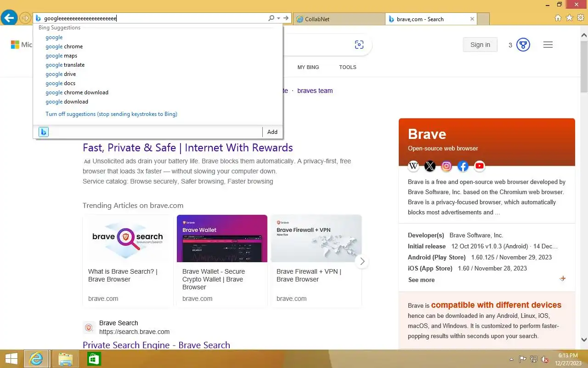Select 'google chrome' suggestion
The image size is (588, 368).
click(64, 46)
